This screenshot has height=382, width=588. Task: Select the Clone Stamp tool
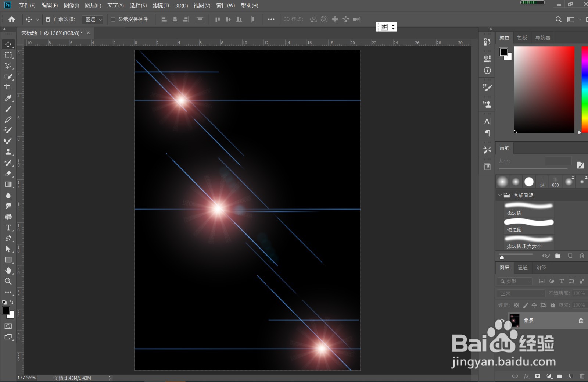[x=8, y=152]
